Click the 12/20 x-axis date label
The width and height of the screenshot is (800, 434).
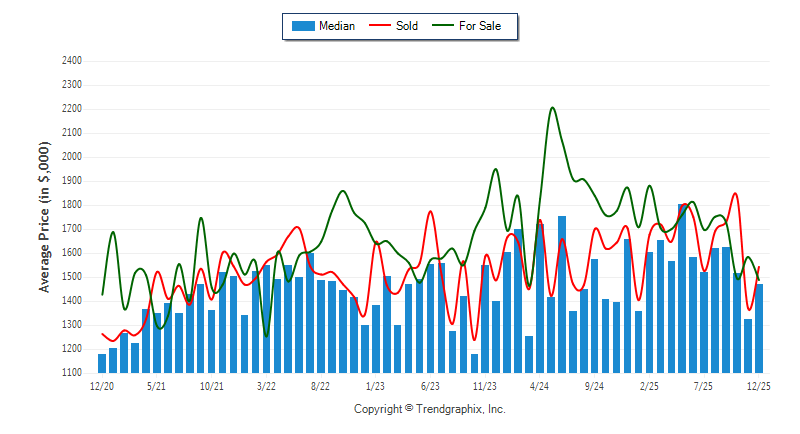[102, 385]
